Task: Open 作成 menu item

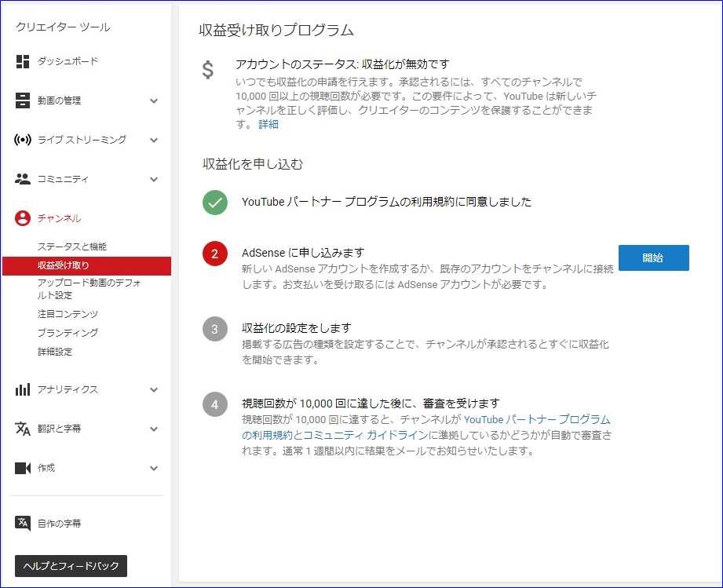Action: point(46,468)
